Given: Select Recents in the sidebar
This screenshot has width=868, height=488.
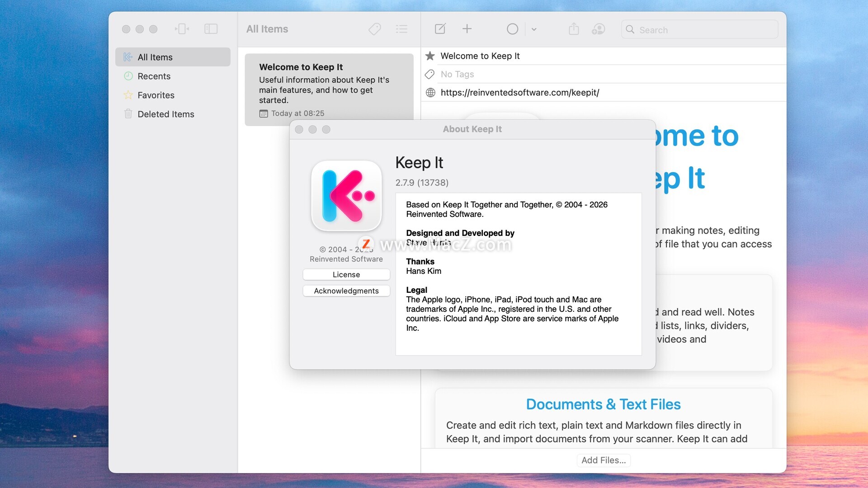Looking at the screenshot, I should (154, 76).
